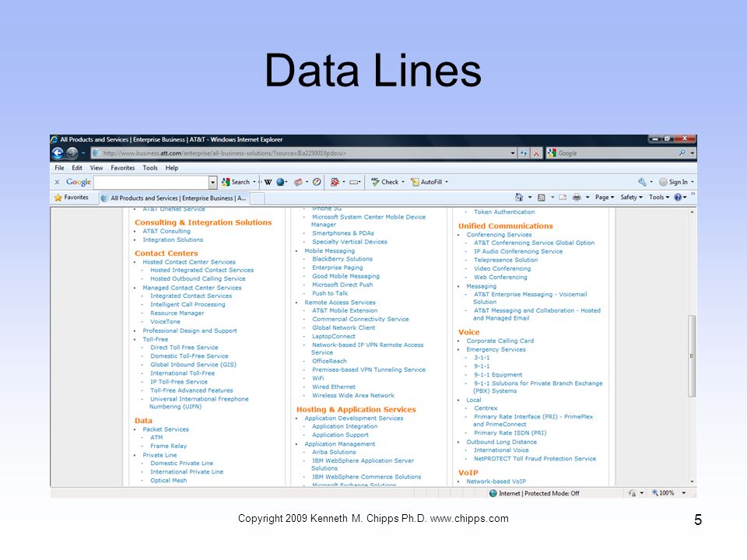
Task: Click the RSS feeds icon
Action: (542, 197)
